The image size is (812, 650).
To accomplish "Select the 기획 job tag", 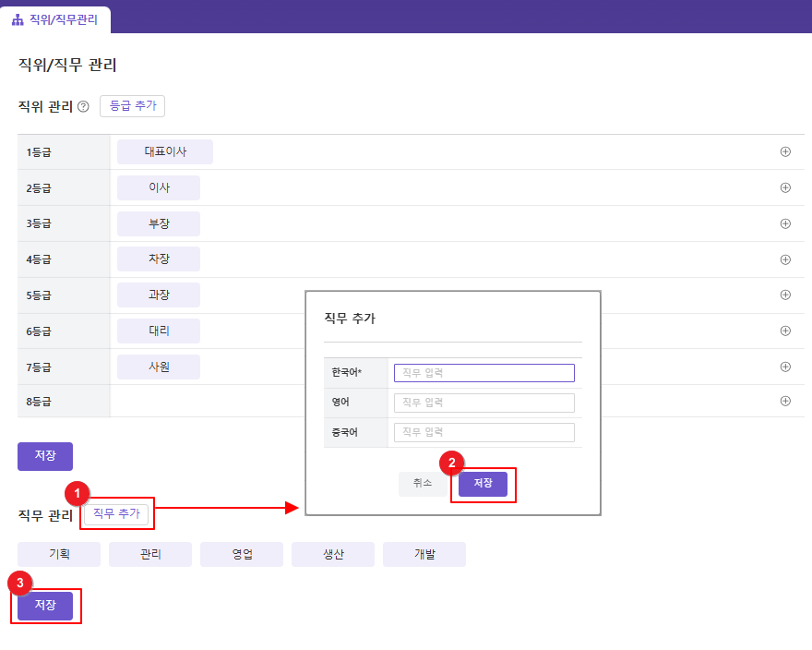I will point(59,554).
